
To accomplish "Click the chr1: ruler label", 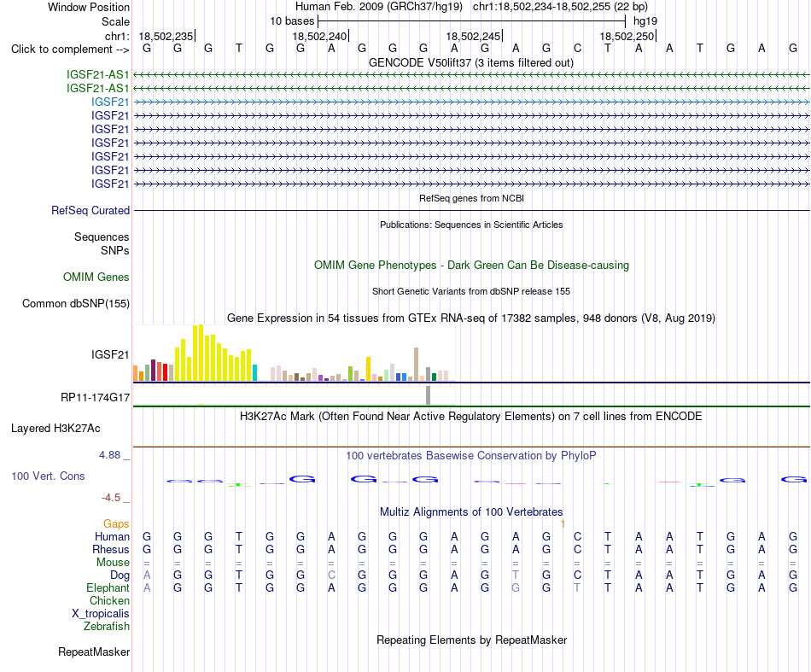I will [117, 36].
